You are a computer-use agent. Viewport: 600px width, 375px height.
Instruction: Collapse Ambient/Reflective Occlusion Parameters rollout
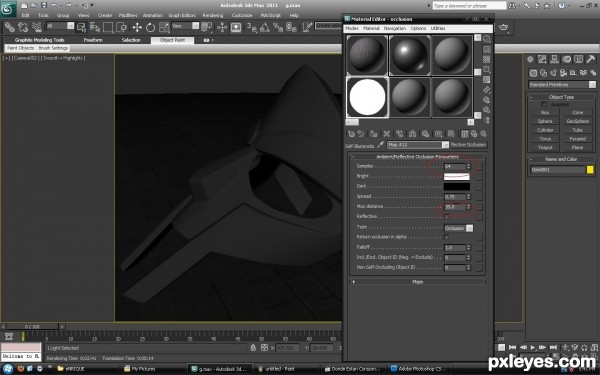click(x=418, y=157)
